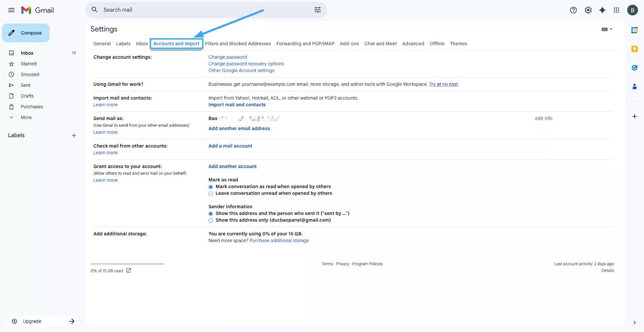The image size is (644, 332).
Task: Open the Support help icon
Action: tap(574, 10)
